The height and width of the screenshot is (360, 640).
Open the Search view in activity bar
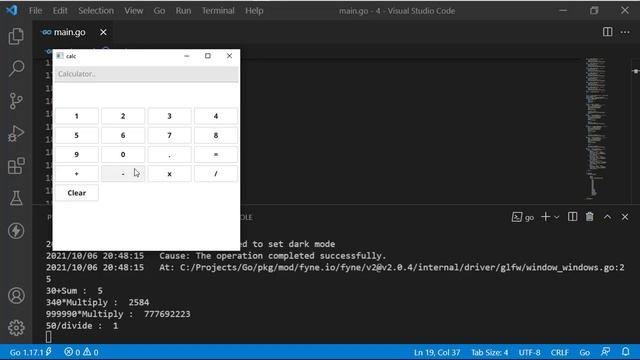16,68
